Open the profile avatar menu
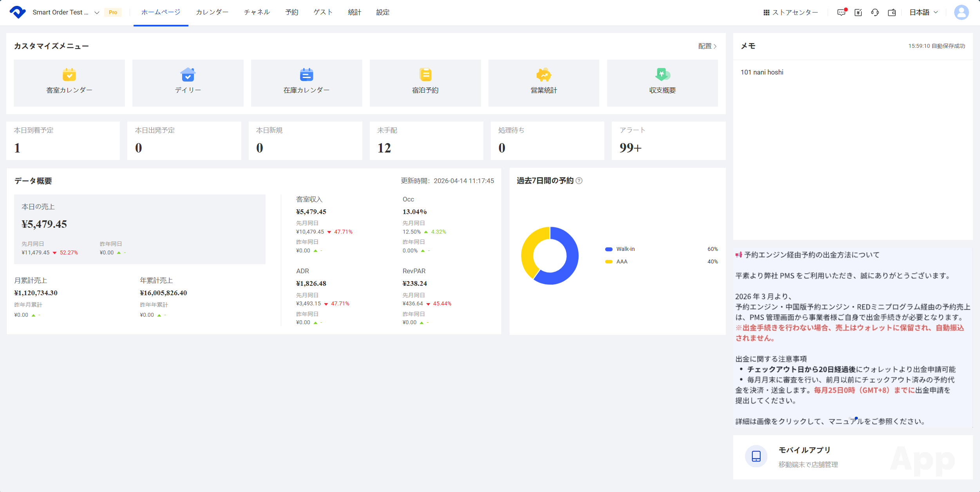The width and height of the screenshot is (980, 492). [962, 12]
